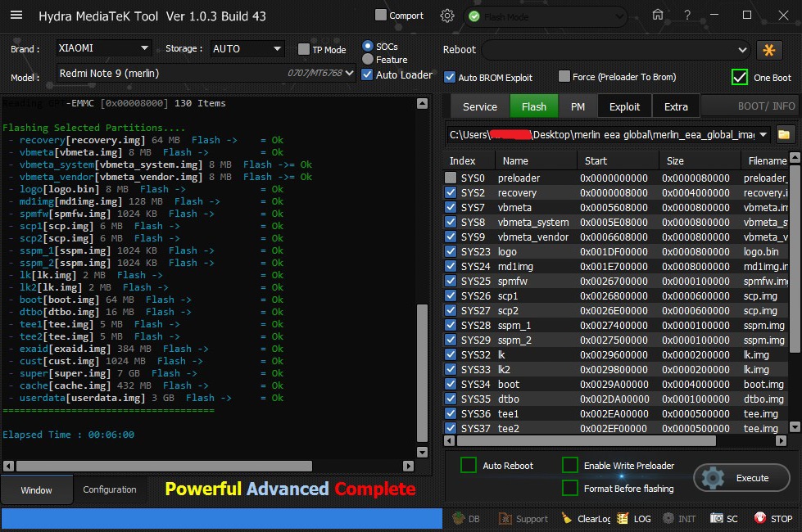This screenshot has height=532, width=802.
Task: Select the Flash tab
Action: tap(534, 106)
